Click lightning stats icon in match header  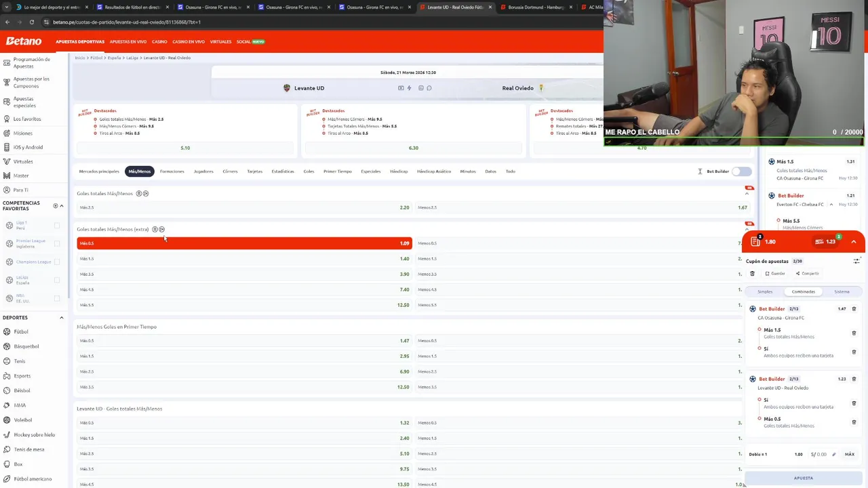(x=409, y=88)
